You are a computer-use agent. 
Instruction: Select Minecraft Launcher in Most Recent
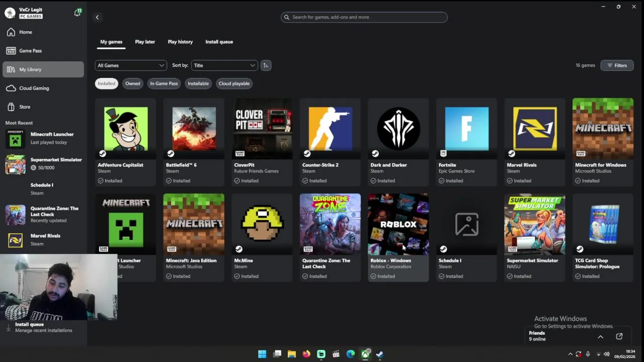point(43,139)
